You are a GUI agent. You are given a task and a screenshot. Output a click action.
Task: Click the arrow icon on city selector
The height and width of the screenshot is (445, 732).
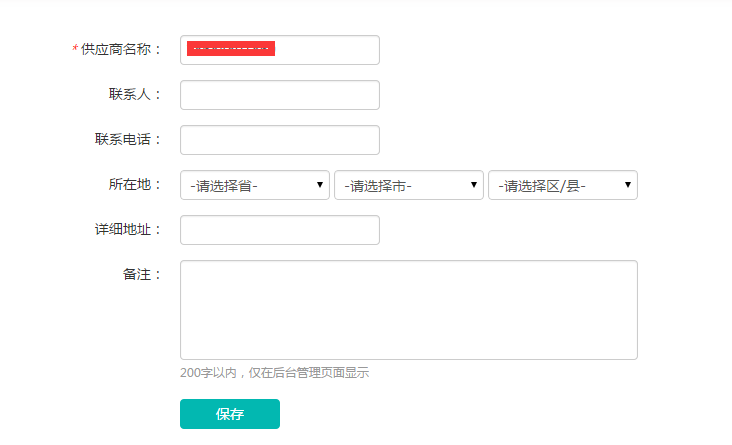click(474, 185)
